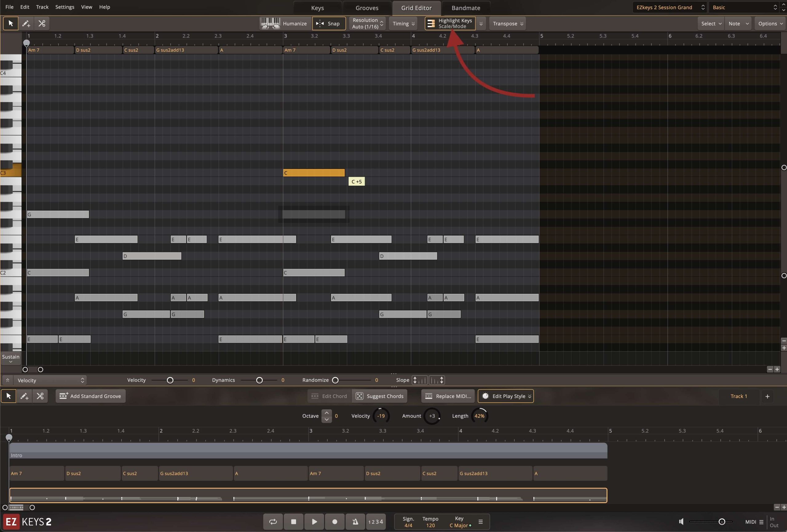Open the Options dropdown
Viewport: 787px width, 532px height.
tap(770, 23)
